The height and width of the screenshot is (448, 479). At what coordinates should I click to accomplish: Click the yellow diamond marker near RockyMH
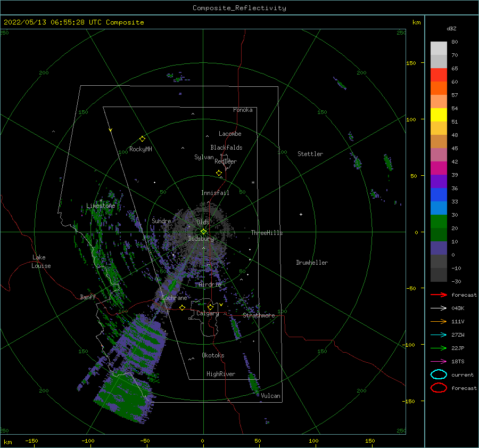(142, 139)
